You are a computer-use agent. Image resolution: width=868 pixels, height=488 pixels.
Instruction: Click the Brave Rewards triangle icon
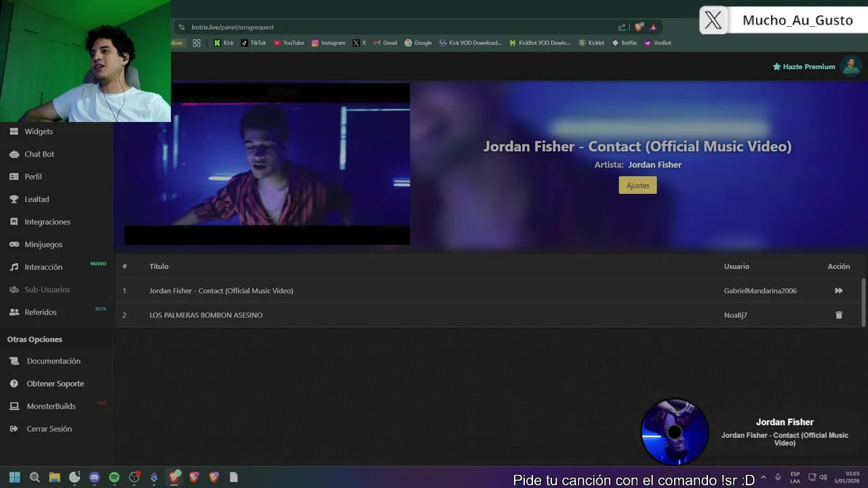tap(653, 27)
